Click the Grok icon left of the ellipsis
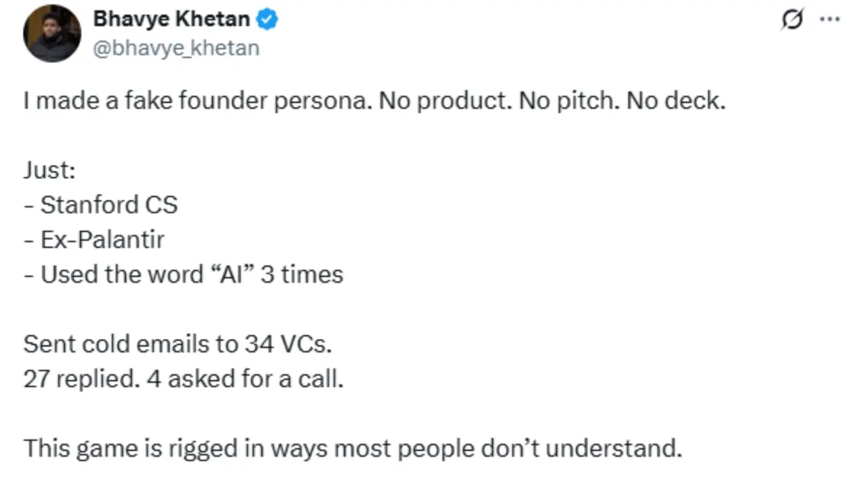Image resolution: width=868 pixels, height=488 pixels. coord(791,20)
